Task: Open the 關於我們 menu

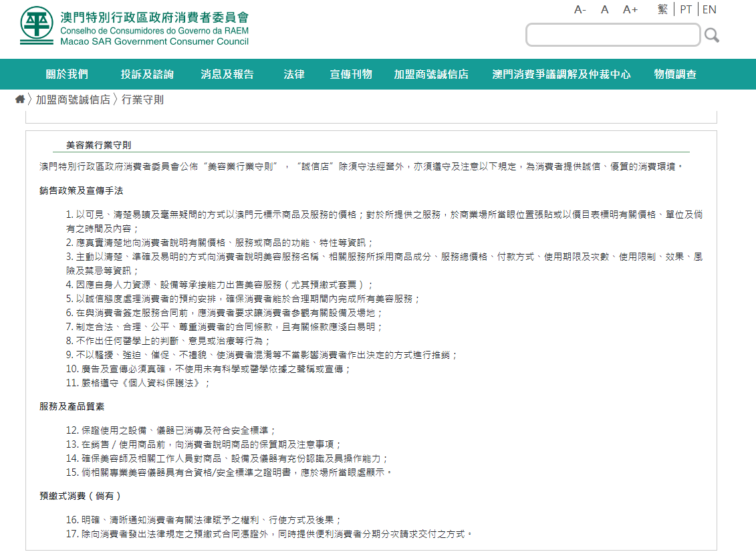Action: click(x=67, y=74)
